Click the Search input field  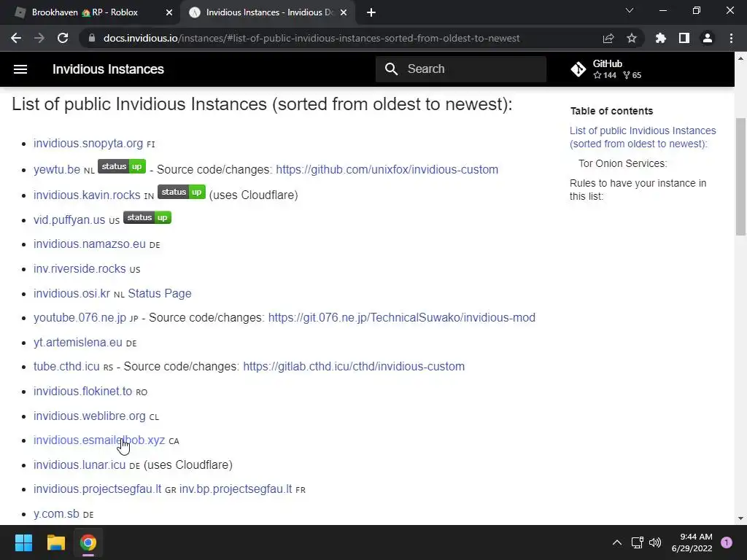[461, 69]
